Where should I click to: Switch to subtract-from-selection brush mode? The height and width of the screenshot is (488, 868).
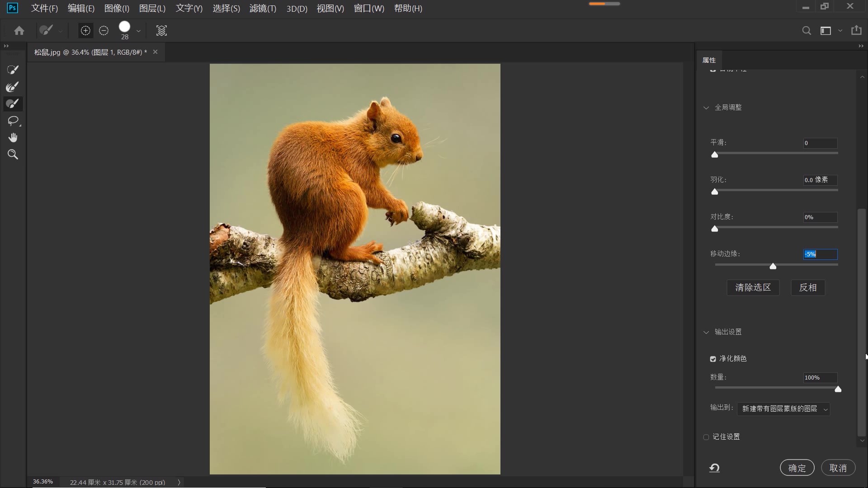(x=104, y=31)
